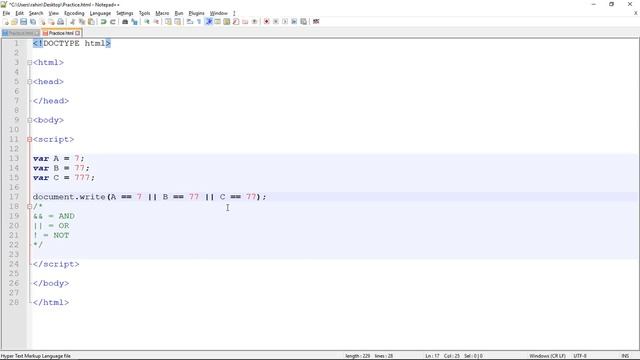The height and width of the screenshot is (360, 640).
Task: Switch to the first inactive document tab
Action: pos(20,33)
